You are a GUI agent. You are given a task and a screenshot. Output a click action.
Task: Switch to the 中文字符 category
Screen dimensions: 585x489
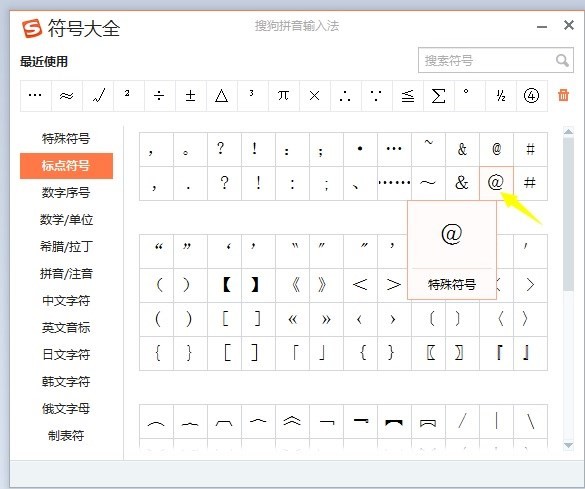pos(66,301)
